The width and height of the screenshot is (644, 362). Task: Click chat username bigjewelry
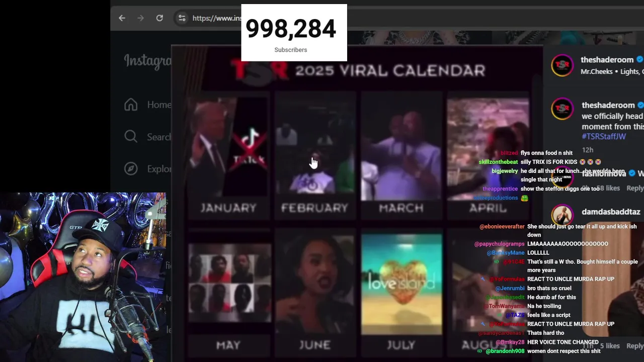click(505, 171)
